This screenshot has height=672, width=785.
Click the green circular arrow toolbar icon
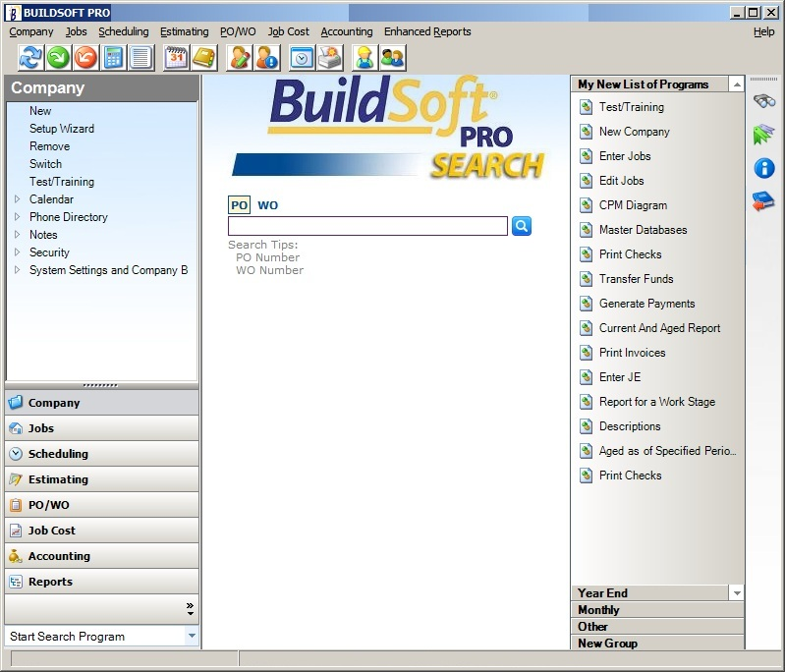(x=58, y=58)
